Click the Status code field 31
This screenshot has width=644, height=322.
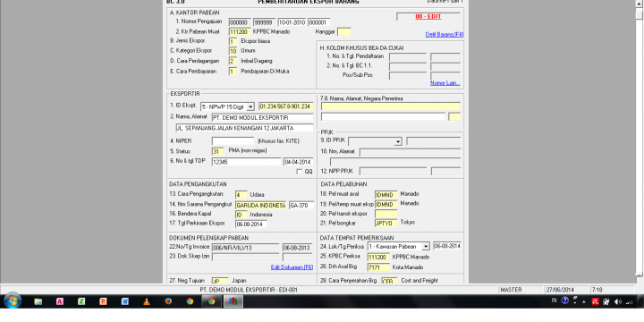[x=217, y=151]
